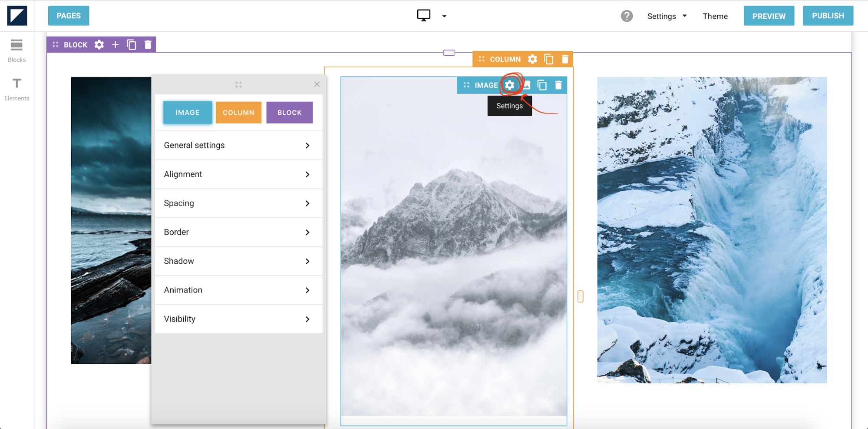The image size is (868, 429).
Task: Open Column settings gear icon
Action: point(532,59)
